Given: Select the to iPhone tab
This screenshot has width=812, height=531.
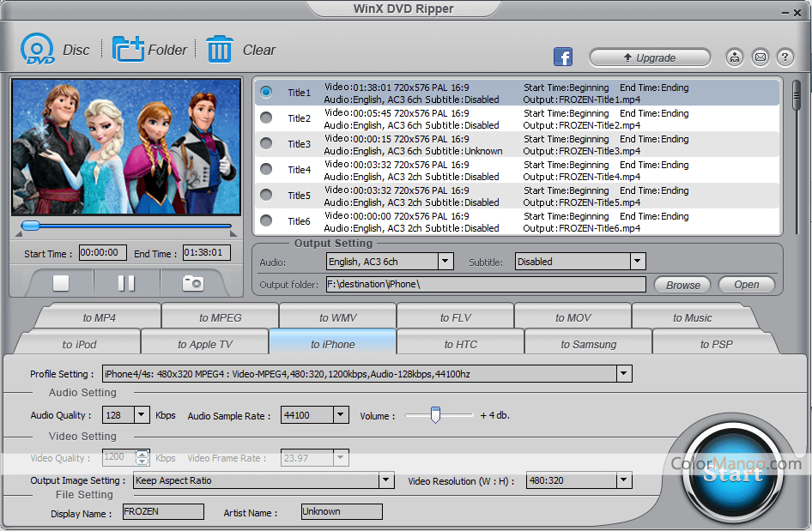Looking at the screenshot, I should coord(332,344).
